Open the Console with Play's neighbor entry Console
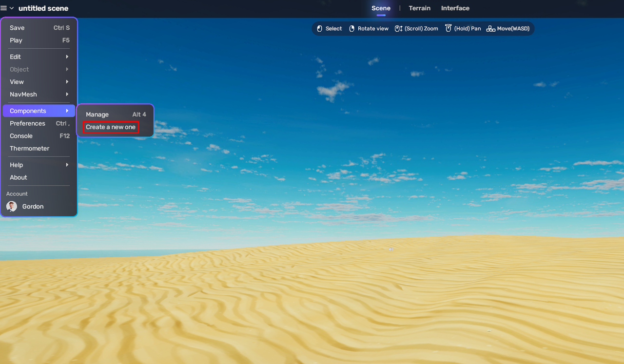This screenshot has width=624, height=364. (21, 135)
